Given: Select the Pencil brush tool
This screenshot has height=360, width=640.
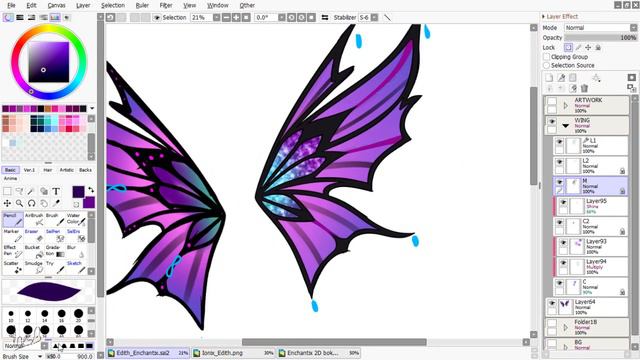Looking at the screenshot, I should click(13, 219).
